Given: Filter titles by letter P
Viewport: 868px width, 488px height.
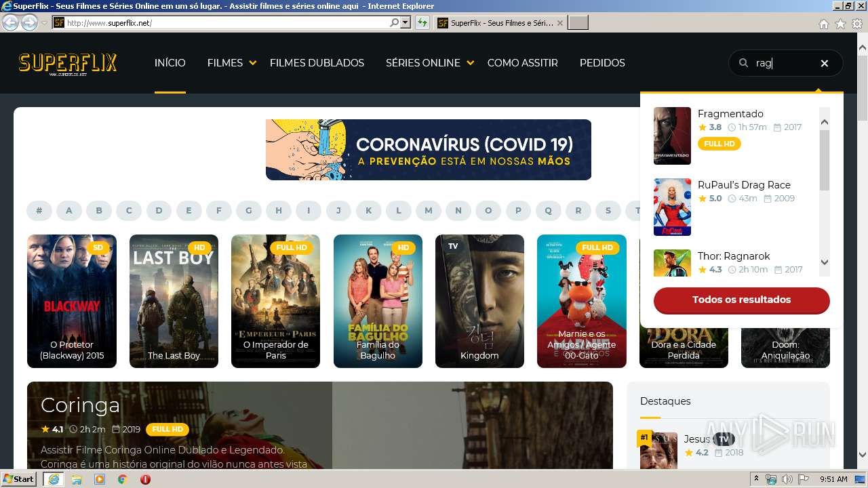Looking at the screenshot, I should pos(518,211).
